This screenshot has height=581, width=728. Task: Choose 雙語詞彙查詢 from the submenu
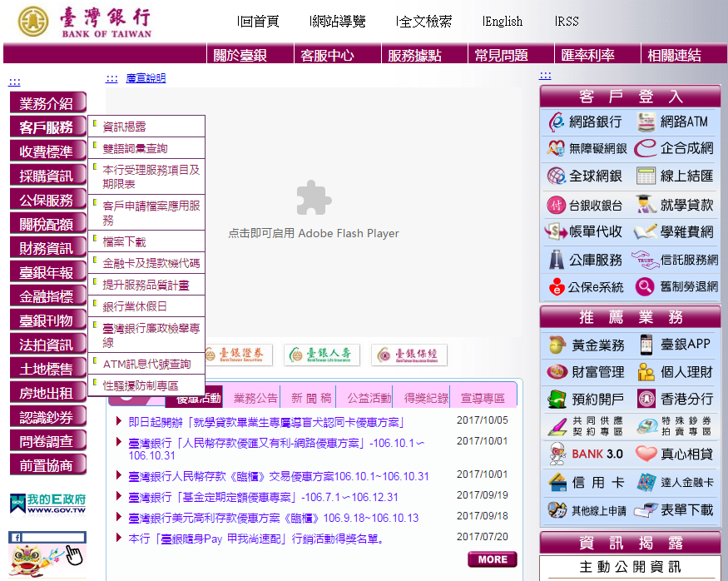pyautogui.click(x=146, y=148)
